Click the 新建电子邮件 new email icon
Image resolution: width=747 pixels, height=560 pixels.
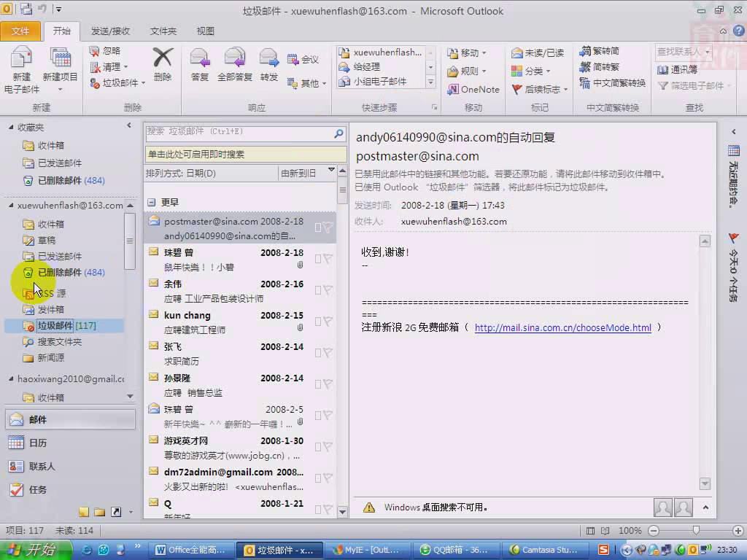point(21,69)
